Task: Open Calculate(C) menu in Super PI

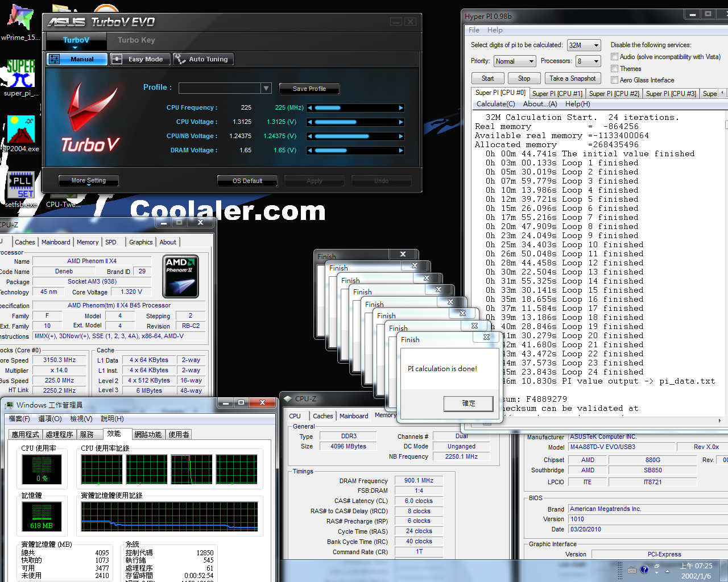Action: 495,104
